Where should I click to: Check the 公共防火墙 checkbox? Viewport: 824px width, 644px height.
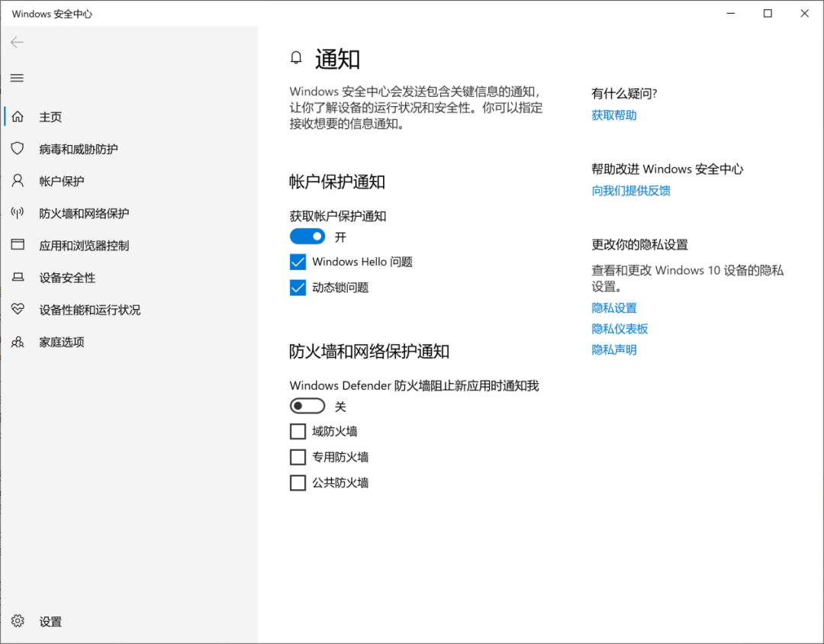point(298,482)
